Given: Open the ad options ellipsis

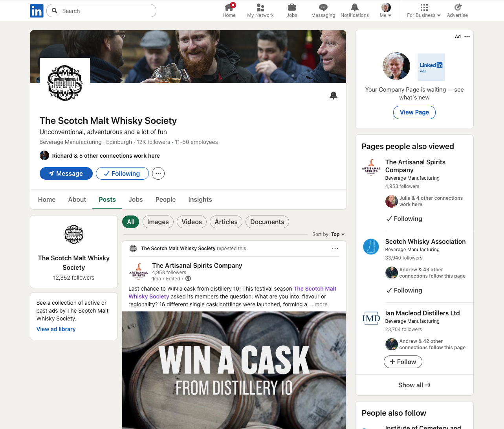Looking at the screenshot, I should (x=467, y=37).
